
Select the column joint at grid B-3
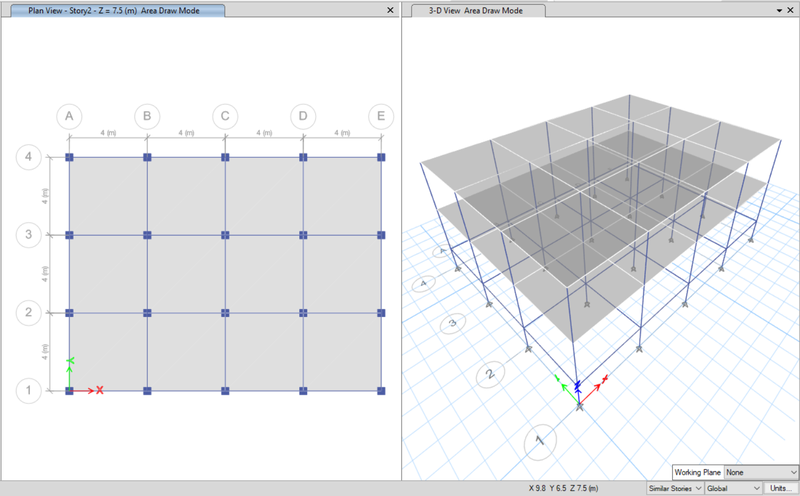[x=147, y=235]
